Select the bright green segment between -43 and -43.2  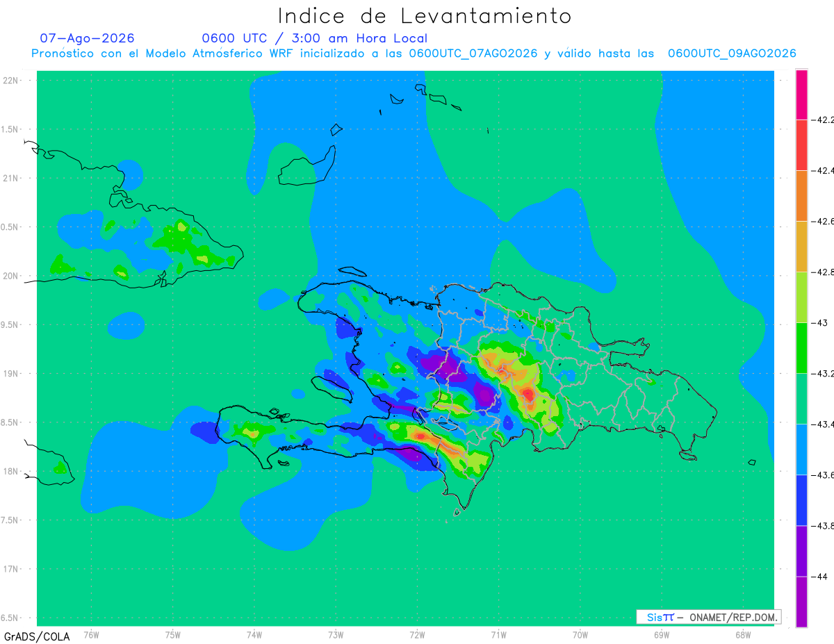[x=801, y=348]
